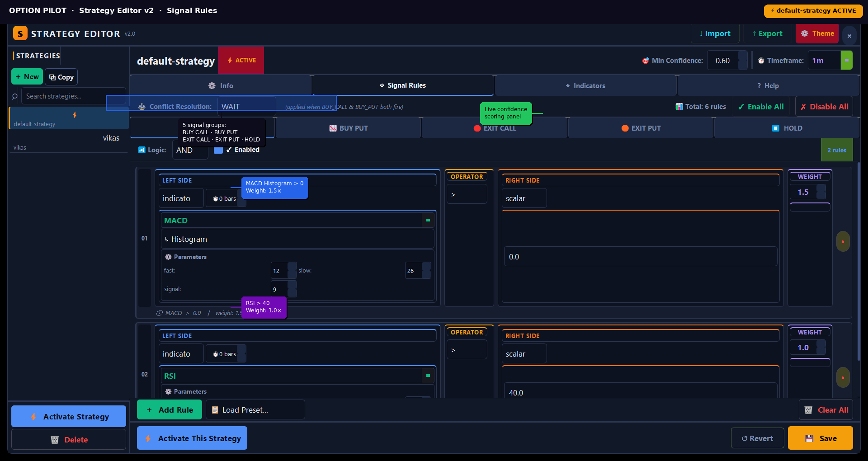Click the gear icon on Info tab
Screen dimensions: 868x461
tap(212, 86)
